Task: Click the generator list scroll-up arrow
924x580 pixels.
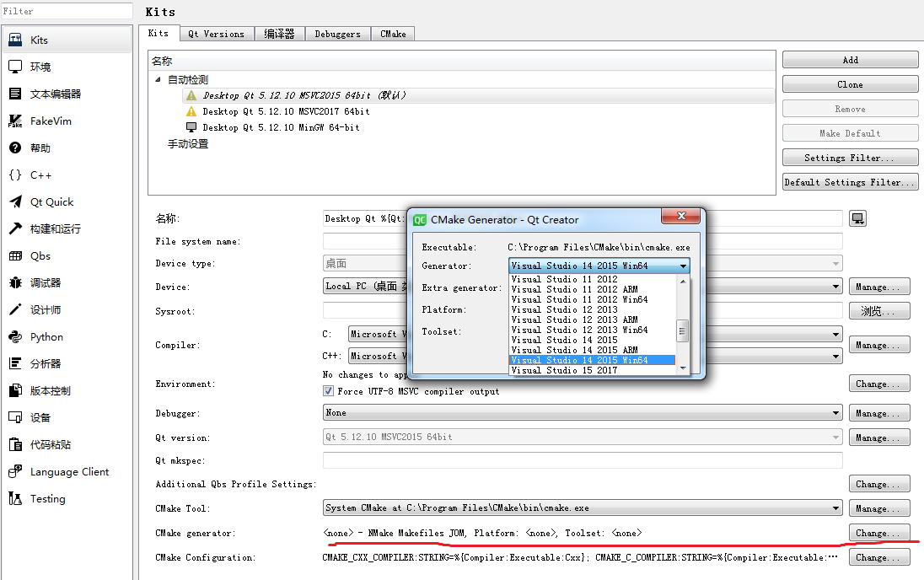Action: click(x=682, y=282)
